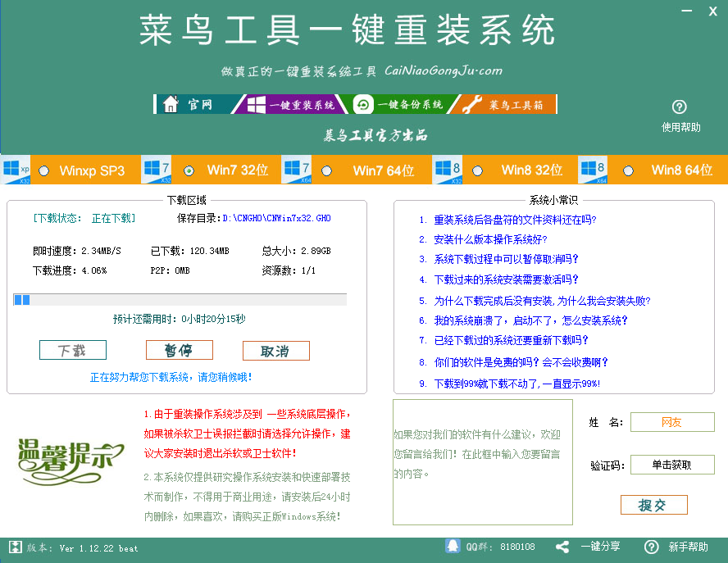Select the Win7 32位 radio button
Screen dimensions: 728x563
point(189,170)
